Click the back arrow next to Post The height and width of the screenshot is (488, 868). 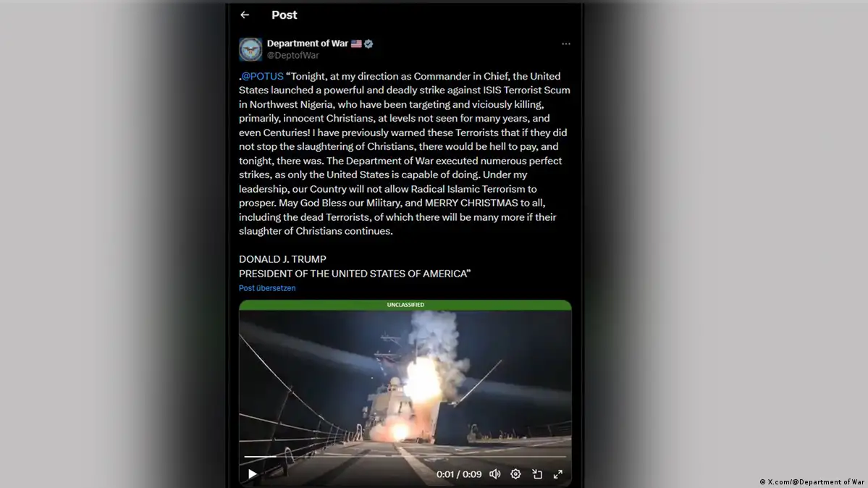click(x=245, y=15)
